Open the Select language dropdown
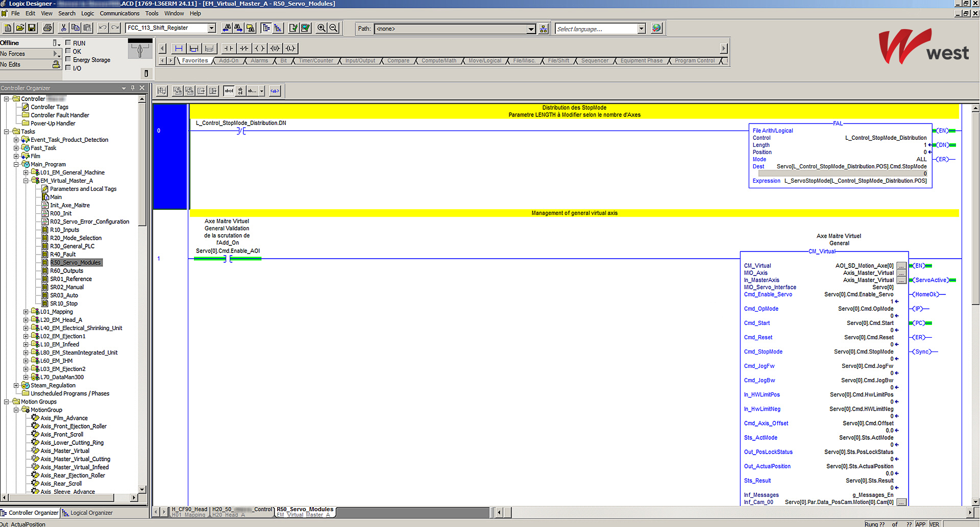Screen dimensions: 980x527 point(642,29)
